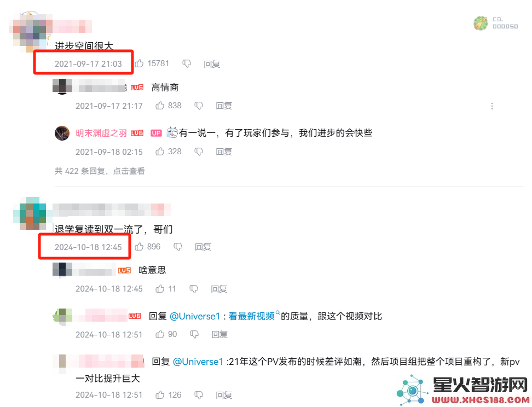
Task: Like the 啥意思 reply with 11 likes
Action: click(x=160, y=289)
